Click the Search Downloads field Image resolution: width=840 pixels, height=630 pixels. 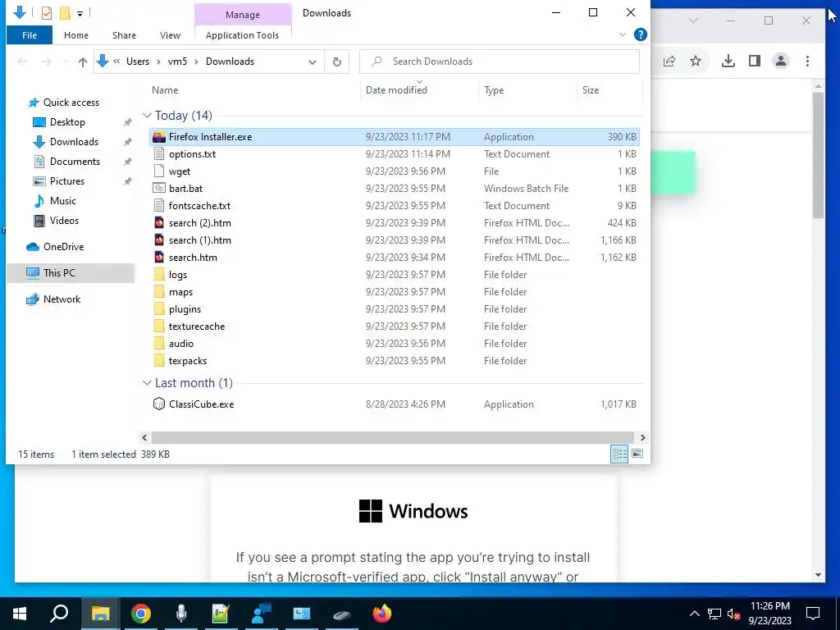[500, 62]
